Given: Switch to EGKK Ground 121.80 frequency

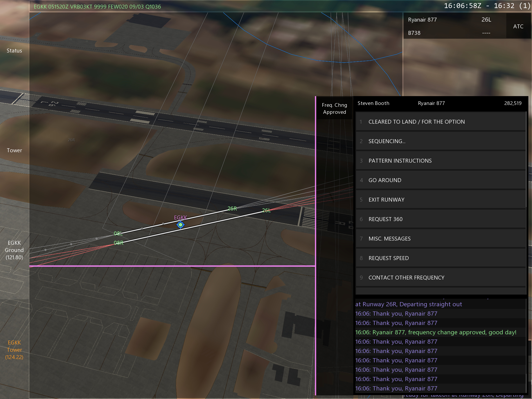Looking at the screenshot, I should click(14, 250).
